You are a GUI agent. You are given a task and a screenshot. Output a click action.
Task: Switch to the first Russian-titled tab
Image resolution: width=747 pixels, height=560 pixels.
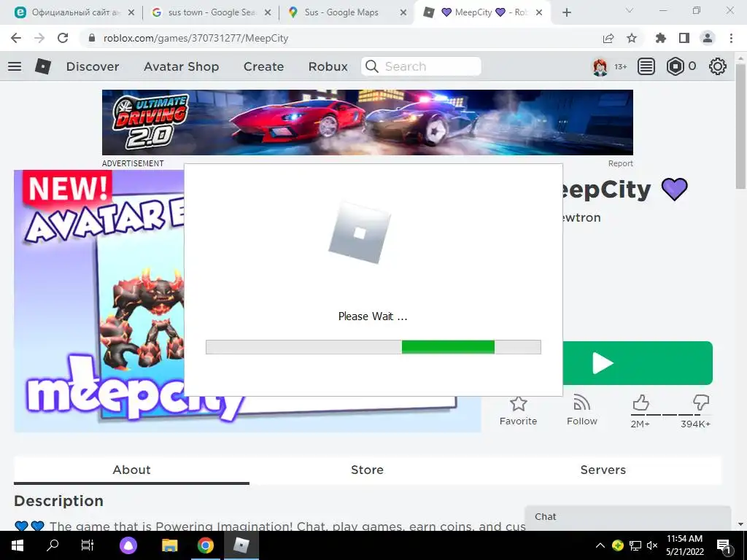[74, 12]
